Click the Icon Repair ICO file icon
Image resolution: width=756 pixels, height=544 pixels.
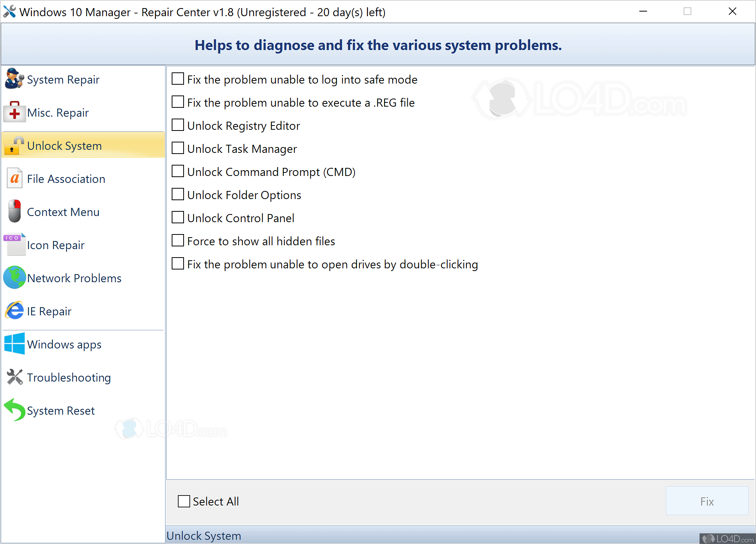15,244
